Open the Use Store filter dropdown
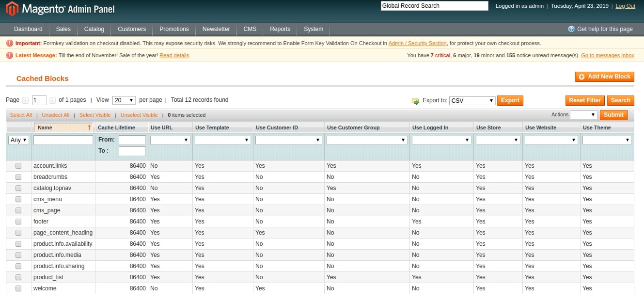 pyautogui.click(x=498, y=140)
